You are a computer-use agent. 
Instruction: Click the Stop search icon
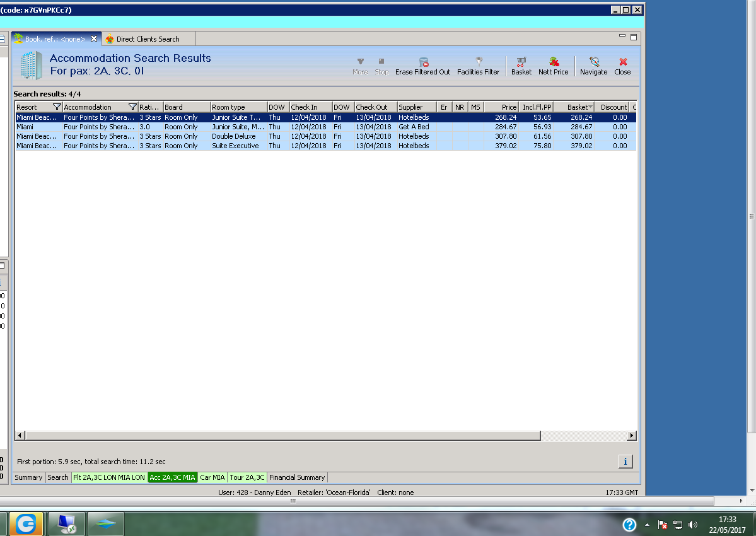pyautogui.click(x=381, y=66)
